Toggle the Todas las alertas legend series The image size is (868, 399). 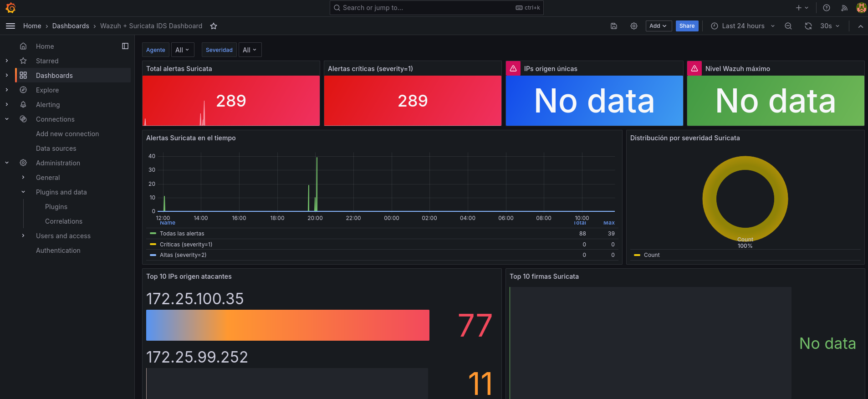[x=182, y=234]
